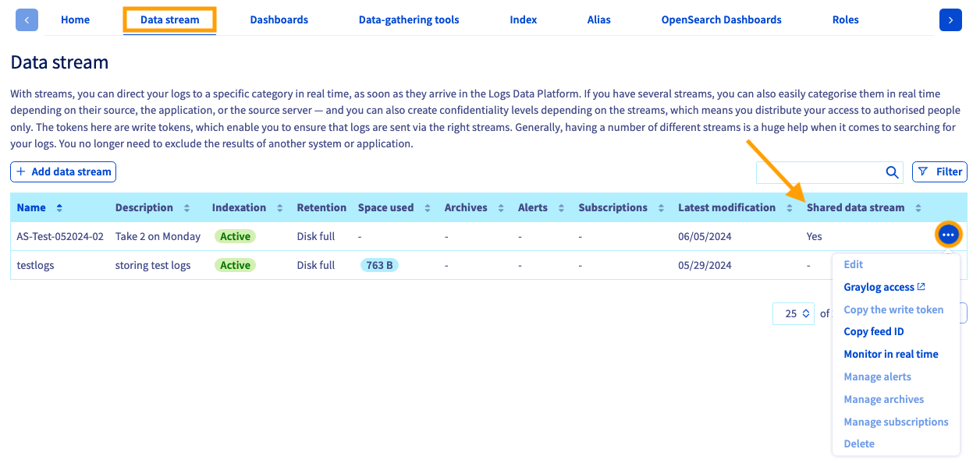This screenshot has height=463, width=980.
Task: Open the 25 items-per-page dropdown
Action: 794,313
